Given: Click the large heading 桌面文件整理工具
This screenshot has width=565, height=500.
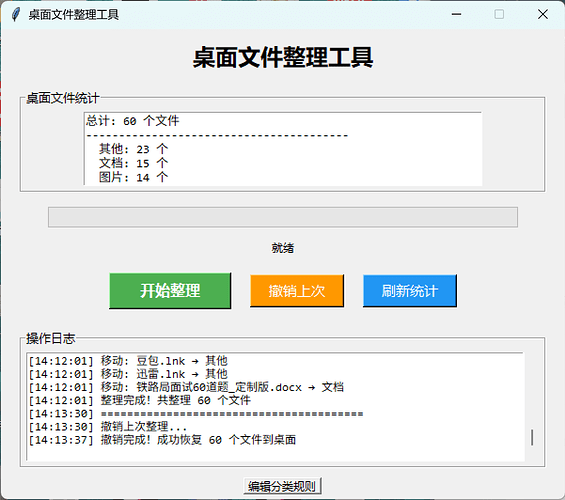Looking at the screenshot, I should click(x=283, y=58).
